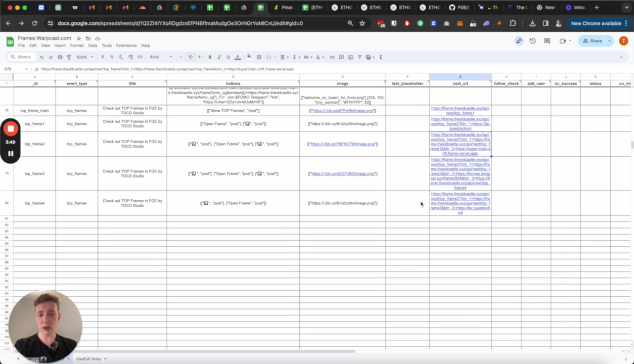Open Chrome downloads icon
634x364 pixels.
pos(532,23)
